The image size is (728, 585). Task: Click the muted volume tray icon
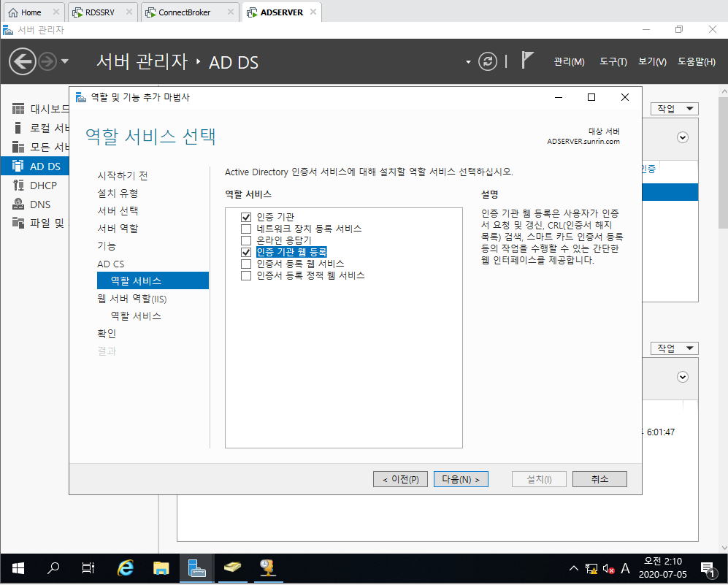(x=609, y=568)
